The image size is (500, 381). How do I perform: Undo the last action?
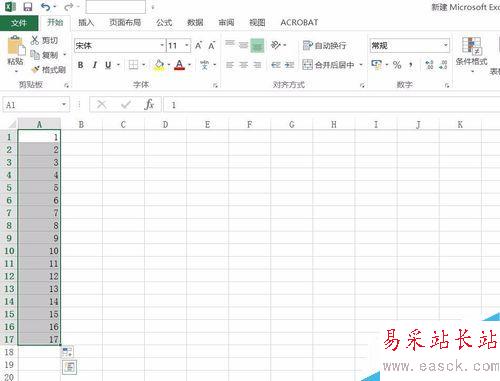(x=46, y=7)
